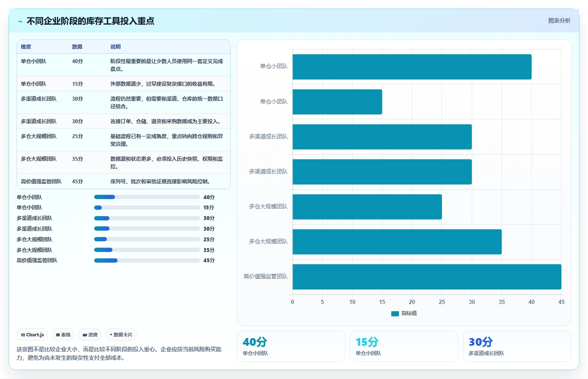Screen dimensions: 588x379
Task: Click description starting 流程仍然重要，但需要和渠道
Action: 167,102
